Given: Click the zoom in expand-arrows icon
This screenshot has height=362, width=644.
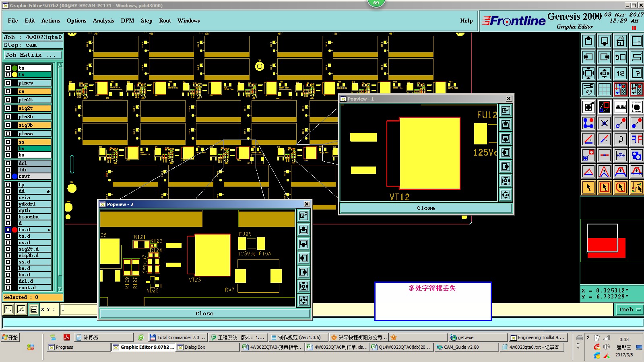Looking at the screenshot, I should tap(588, 73).
